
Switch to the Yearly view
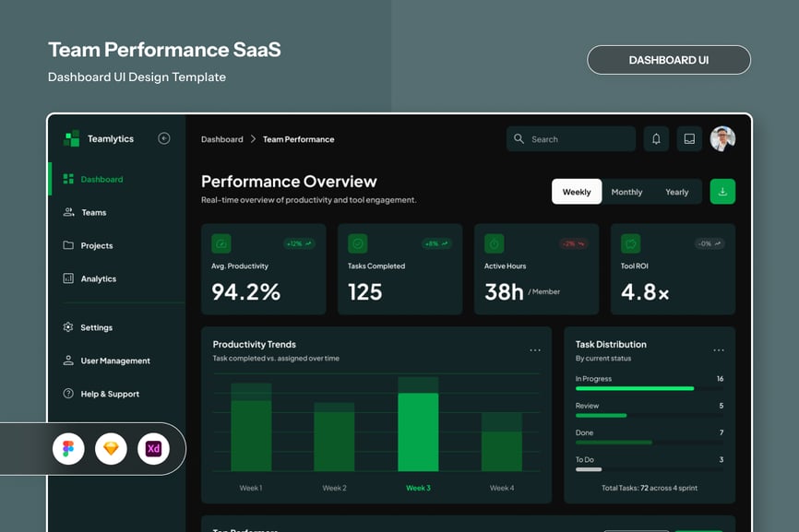677,192
